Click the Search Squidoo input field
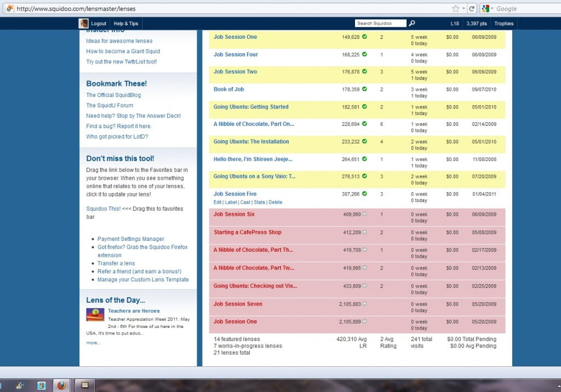This screenshot has width=561, height=392. click(x=380, y=23)
